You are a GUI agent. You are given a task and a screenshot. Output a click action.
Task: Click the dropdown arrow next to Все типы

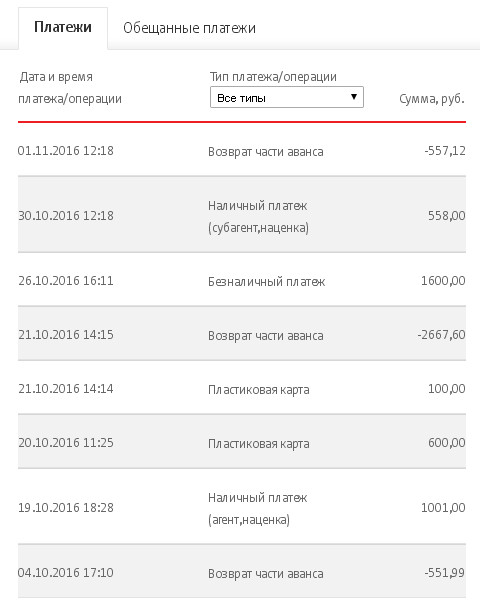coord(354,97)
